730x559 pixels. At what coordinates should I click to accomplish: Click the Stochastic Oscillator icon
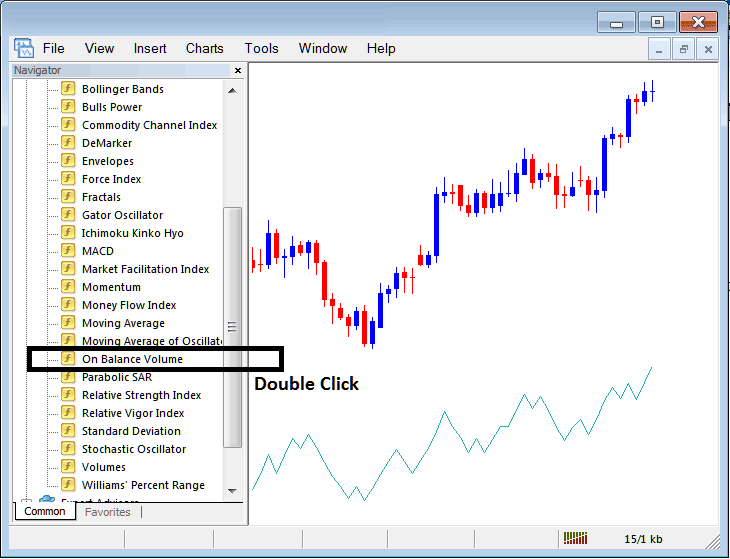pos(68,449)
